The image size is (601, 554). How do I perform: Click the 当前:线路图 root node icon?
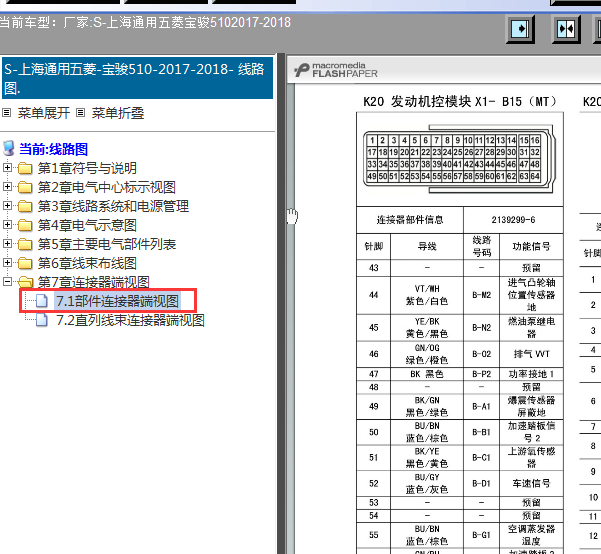tap(9, 149)
